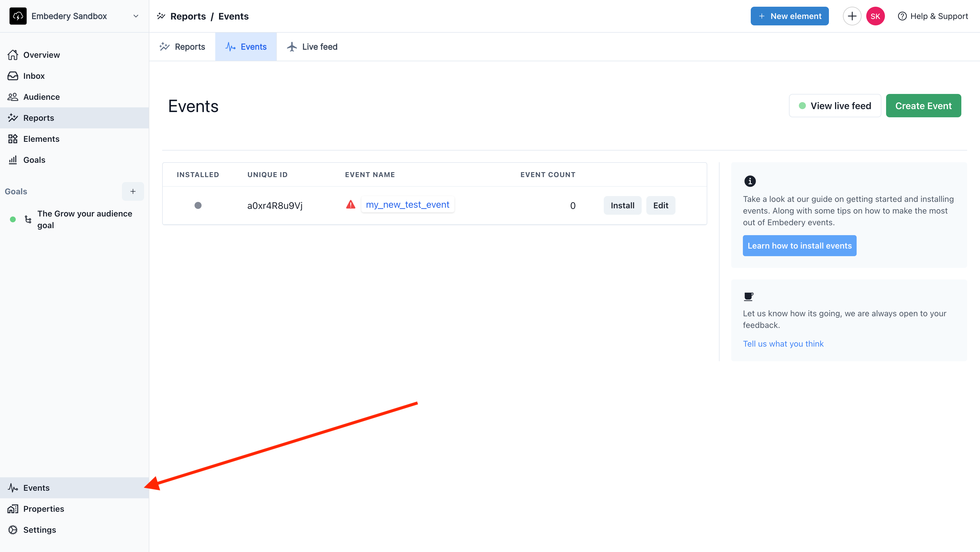Click Learn how to install events

(x=799, y=246)
